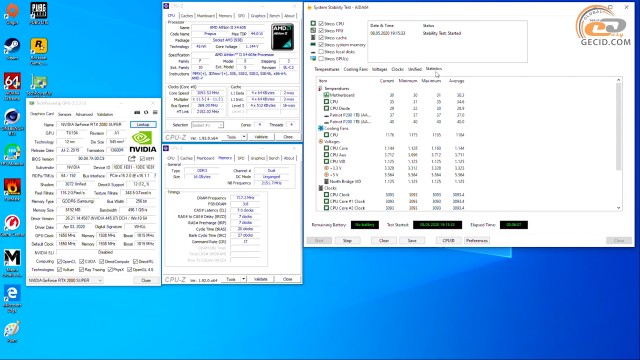Switch to the Advanced tab in GPU-Z
Viewport: 640px width, 360px height.
84,114
